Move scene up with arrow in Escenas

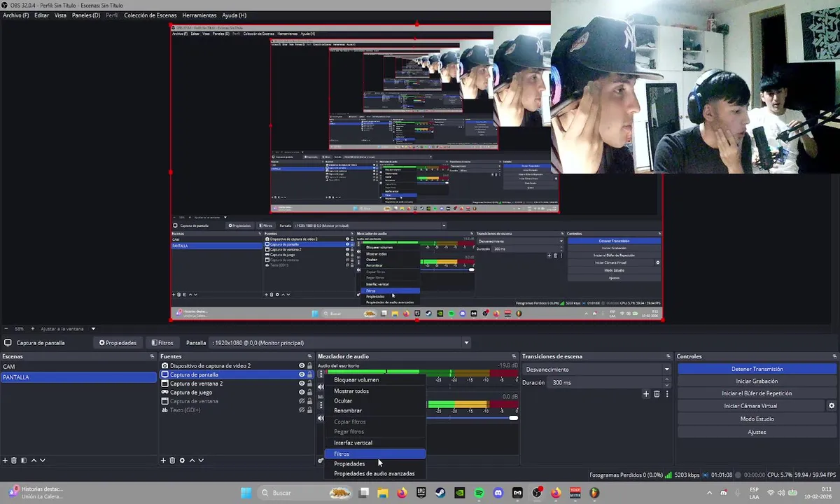click(33, 461)
